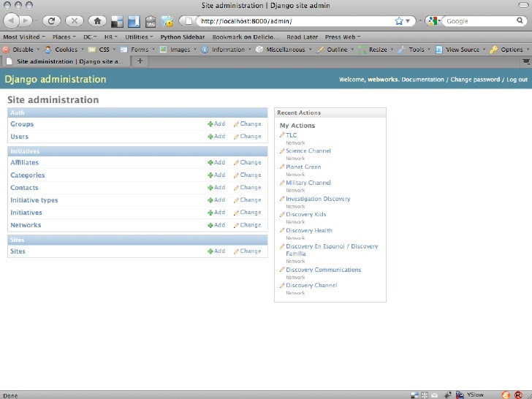The width and height of the screenshot is (532, 399).
Task: Expand the Press Web bookmarks folder
Action: [343, 37]
